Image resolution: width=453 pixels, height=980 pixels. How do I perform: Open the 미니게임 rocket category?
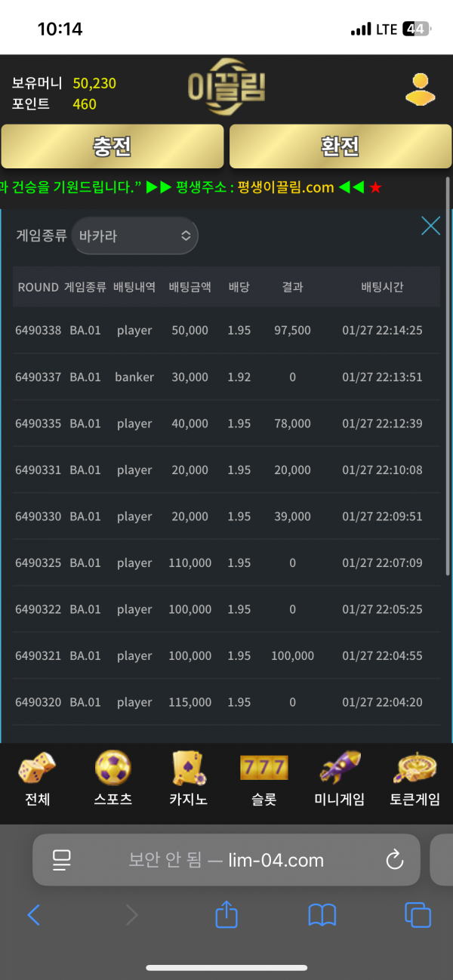tap(339, 778)
